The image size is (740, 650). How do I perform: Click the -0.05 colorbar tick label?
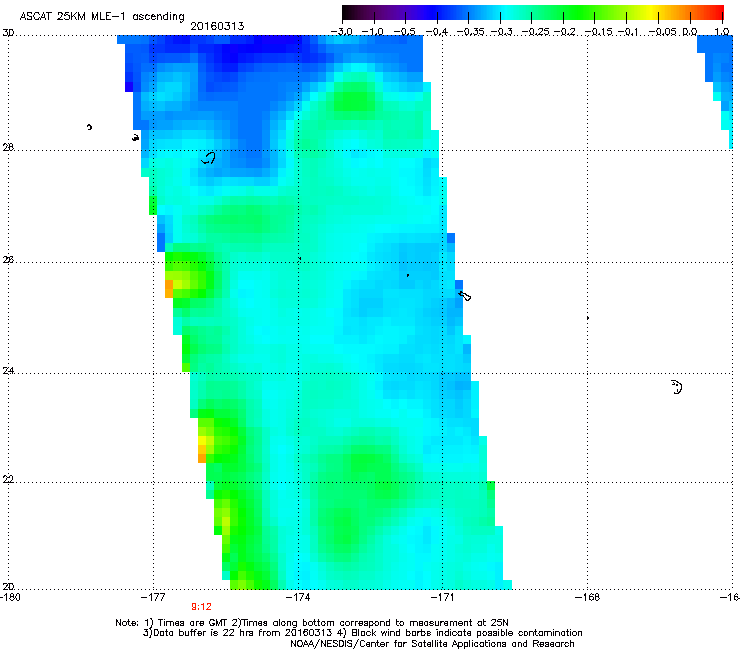tap(663, 32)
